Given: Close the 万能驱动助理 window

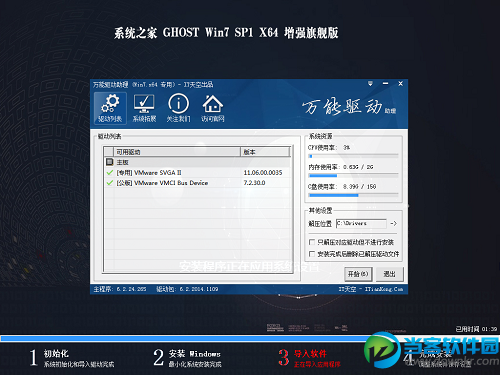Looking at the screenshot, I should pyautogui.click(x=401, y=84).
